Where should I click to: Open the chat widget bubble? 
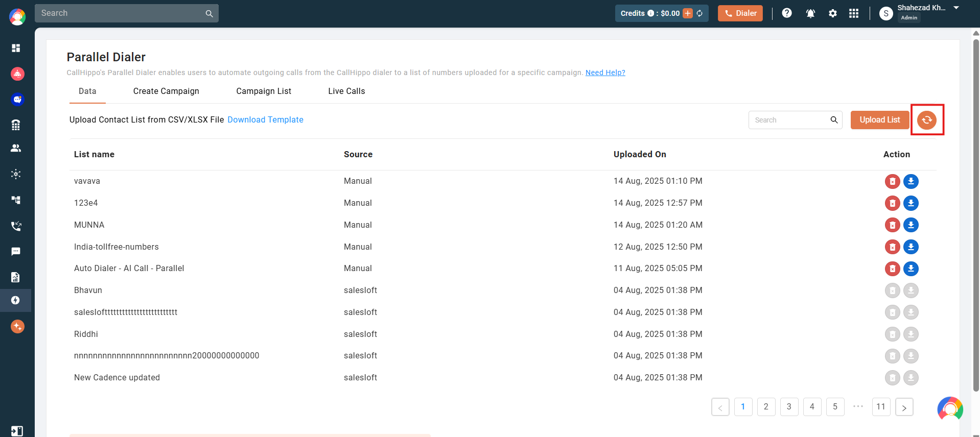[950, 409]
